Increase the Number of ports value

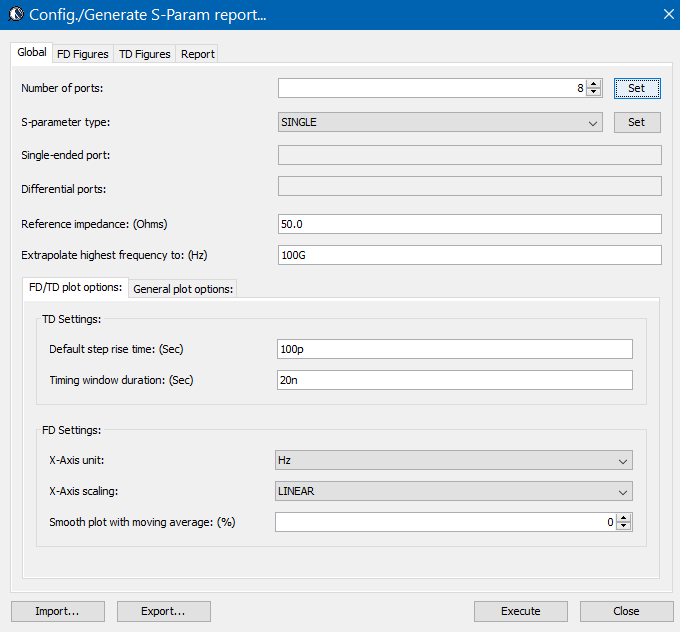tap(594, 84)
